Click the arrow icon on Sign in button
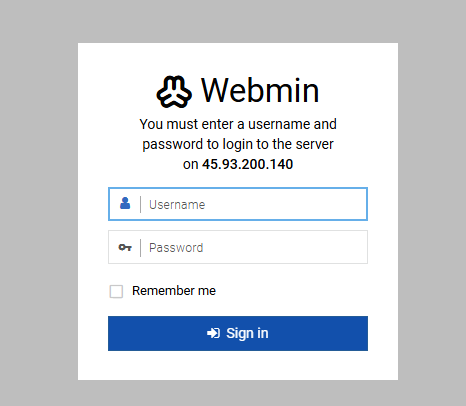Viewport: 466px width, 406px height. [213, 333]
